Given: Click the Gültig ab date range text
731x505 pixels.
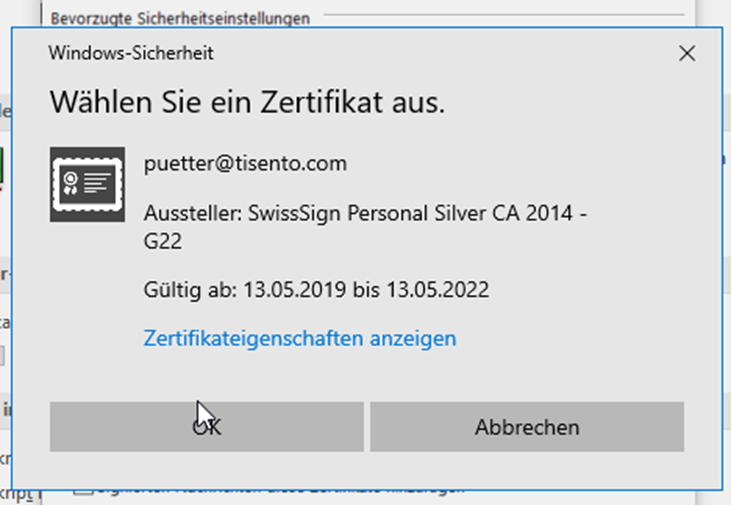Looking at the screenshot, I should tap(316, 290).
